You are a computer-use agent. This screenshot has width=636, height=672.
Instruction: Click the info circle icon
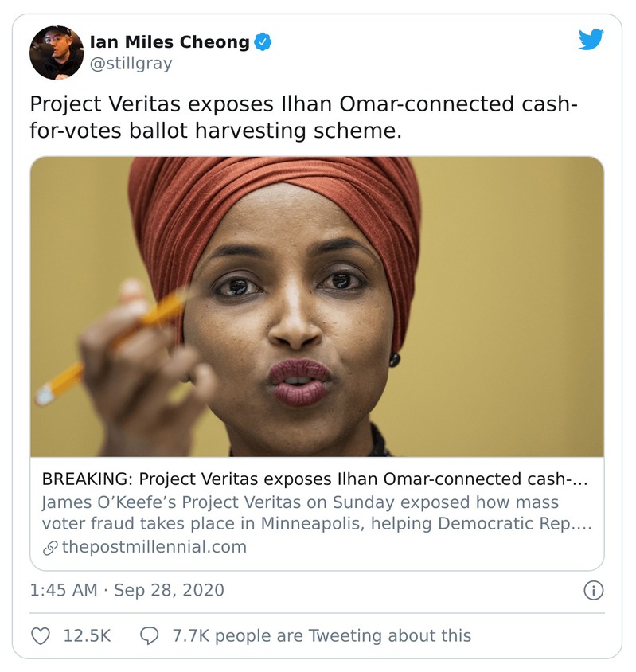point(593,590)
